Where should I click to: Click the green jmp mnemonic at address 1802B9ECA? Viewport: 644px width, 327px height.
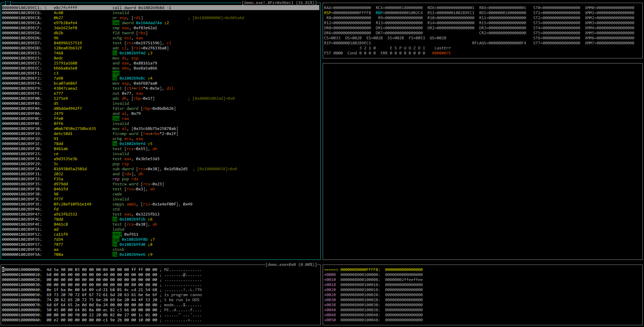click(116, 23)
